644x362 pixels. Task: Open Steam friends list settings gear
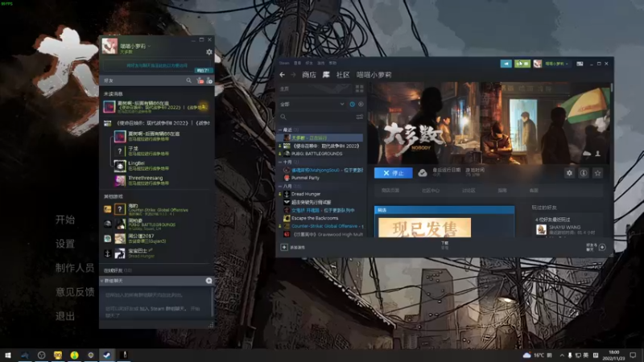209,52
